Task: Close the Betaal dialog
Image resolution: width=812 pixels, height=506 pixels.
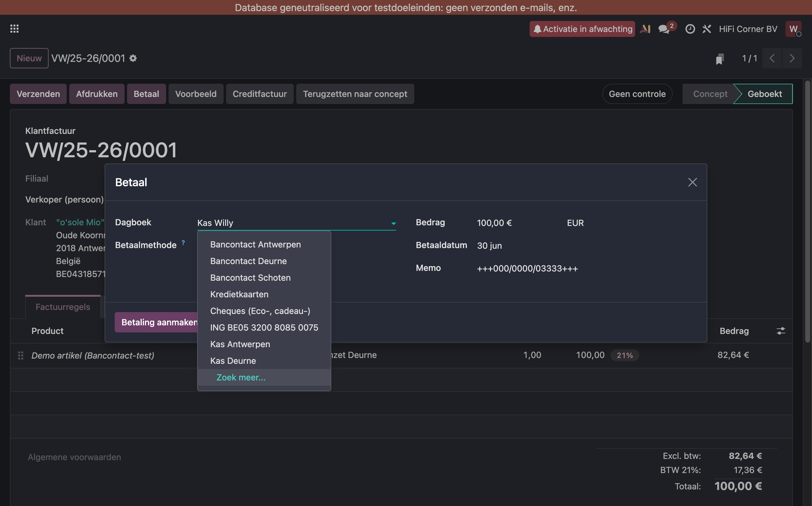Action: [x=692, y=183]
